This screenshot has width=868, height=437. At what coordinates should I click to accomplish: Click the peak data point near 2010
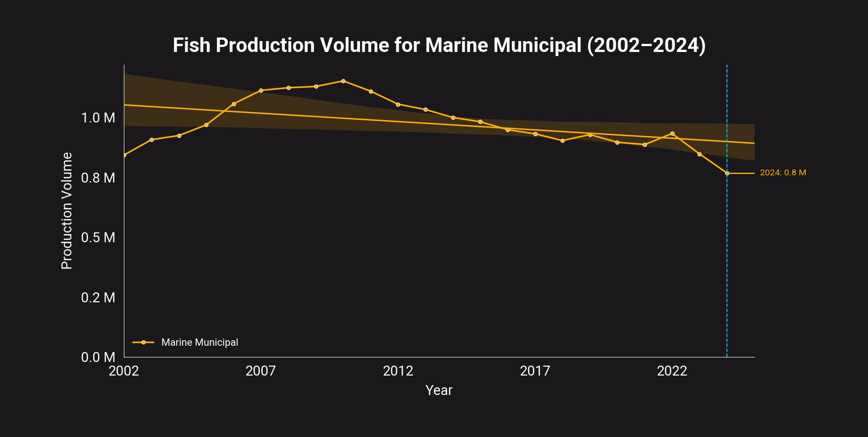(344, 80)
